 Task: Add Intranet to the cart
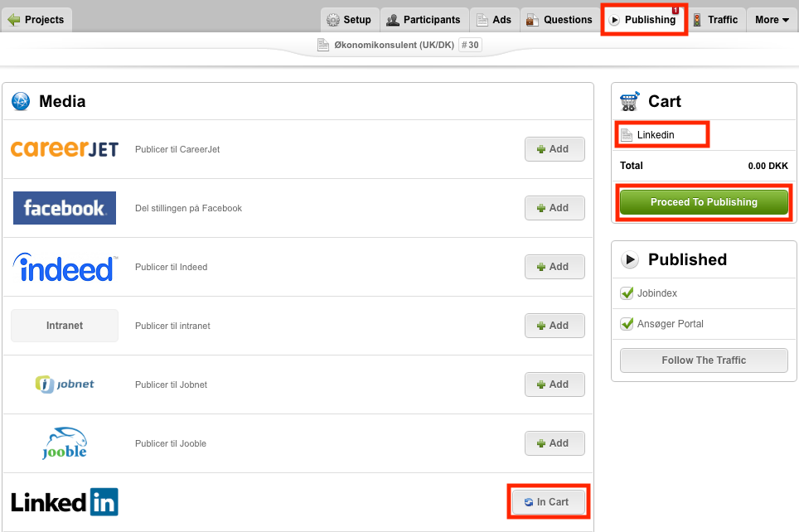554,326
